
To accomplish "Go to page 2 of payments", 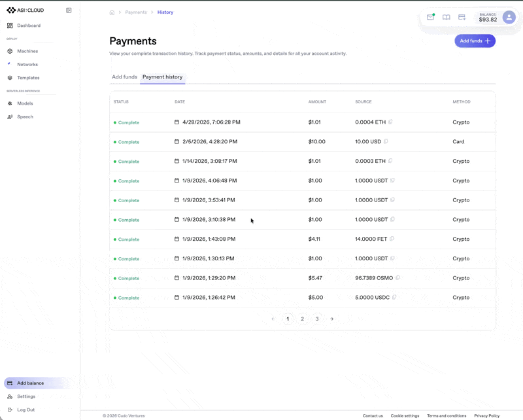I will [x=303, y=319].
